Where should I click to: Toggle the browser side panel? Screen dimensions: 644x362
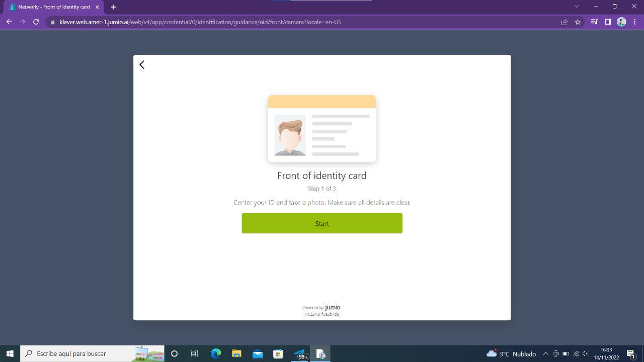[x=608, y=22]
